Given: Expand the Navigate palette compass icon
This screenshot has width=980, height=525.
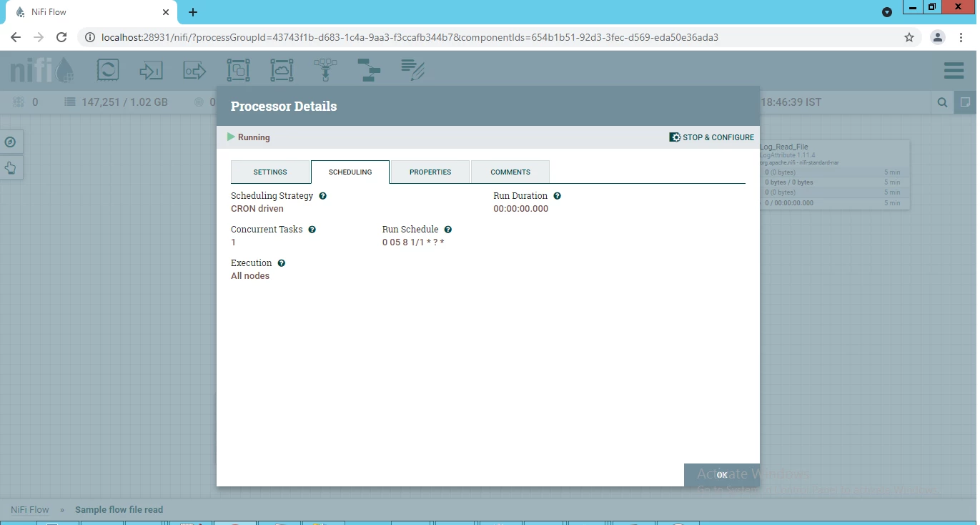Looking at the screenshot, I should (10, 142).
